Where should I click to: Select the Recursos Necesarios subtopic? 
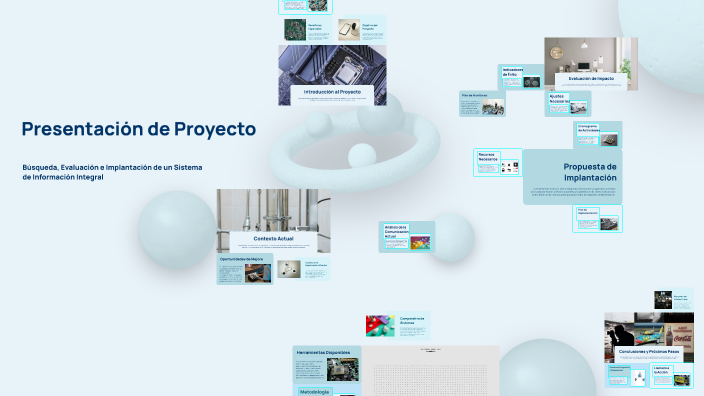tap(497, 163)
